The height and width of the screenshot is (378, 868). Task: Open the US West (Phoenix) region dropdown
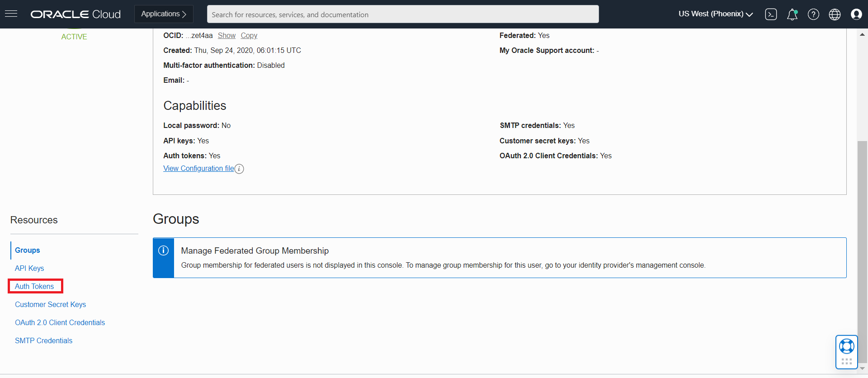(x=715, y=14)
